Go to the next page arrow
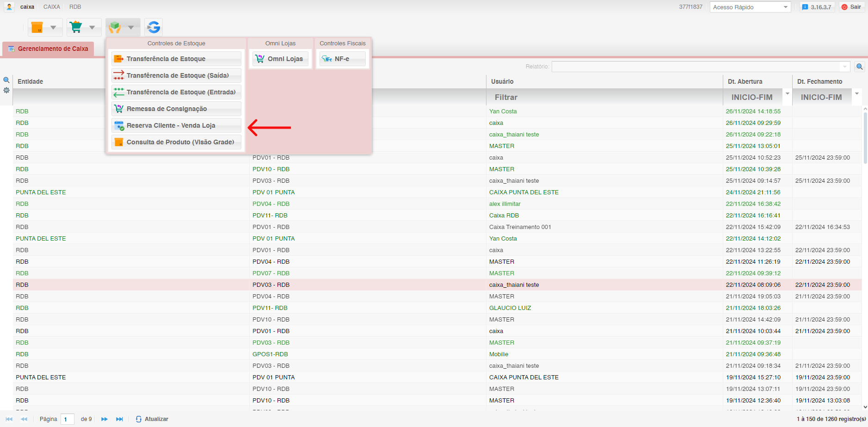 point(105,419)
